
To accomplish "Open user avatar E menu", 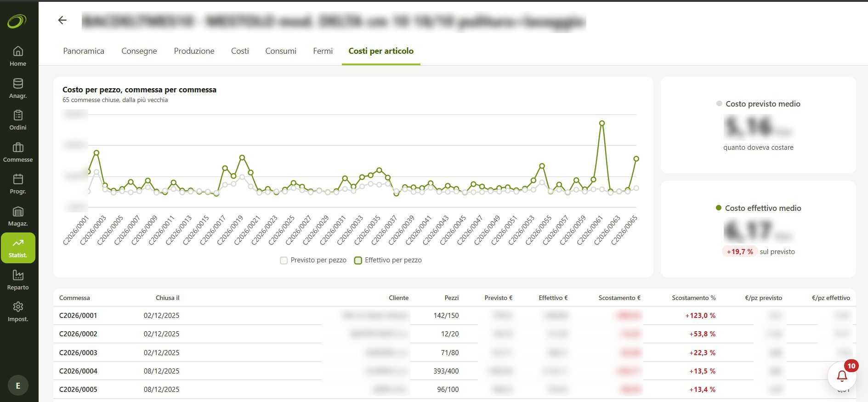I will click(x=18, y=385).
